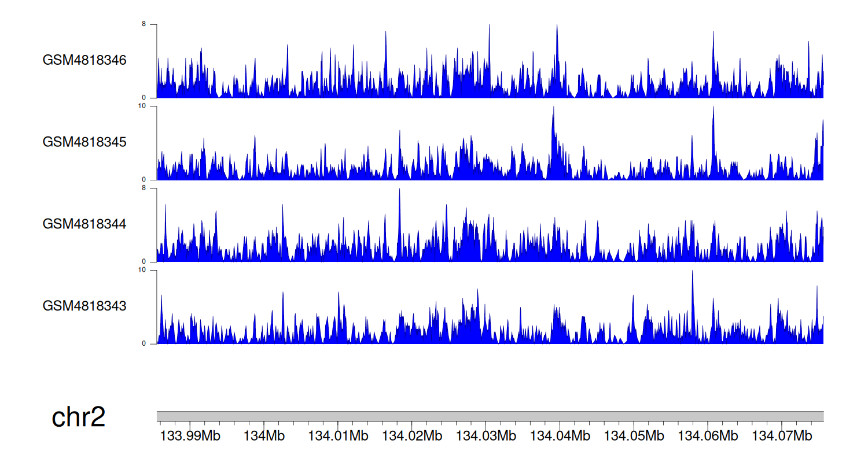The image size is (868, 451).
Task: Select the GSM4818343 track name
Action: [84, 305]
